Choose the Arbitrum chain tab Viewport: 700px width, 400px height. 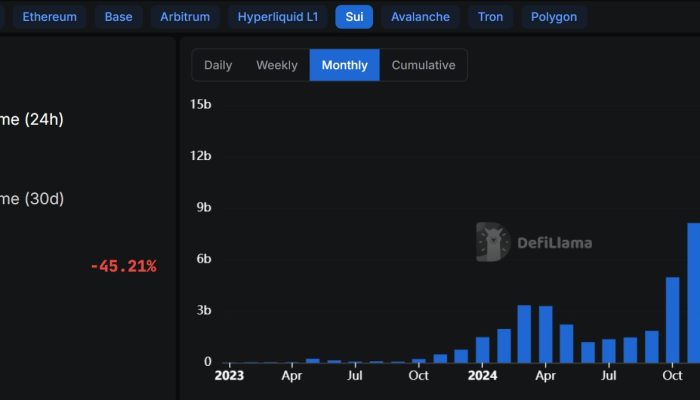[185, 17]
